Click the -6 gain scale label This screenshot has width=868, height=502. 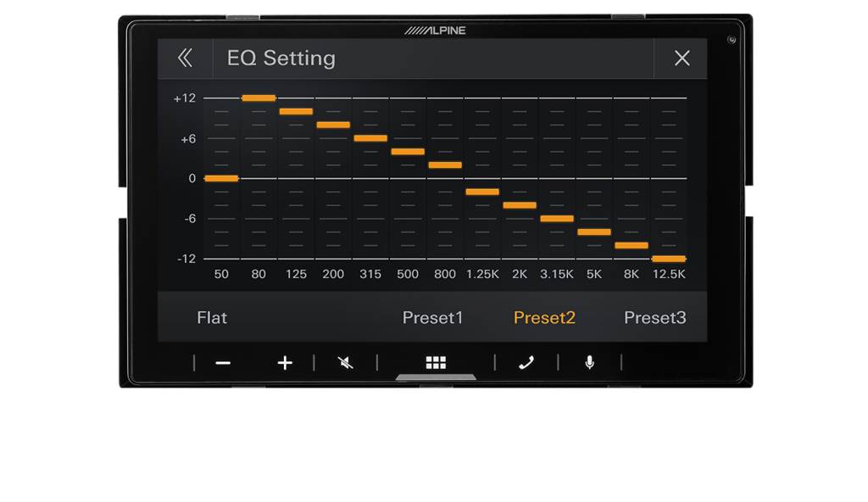click(x=190, y=219)
